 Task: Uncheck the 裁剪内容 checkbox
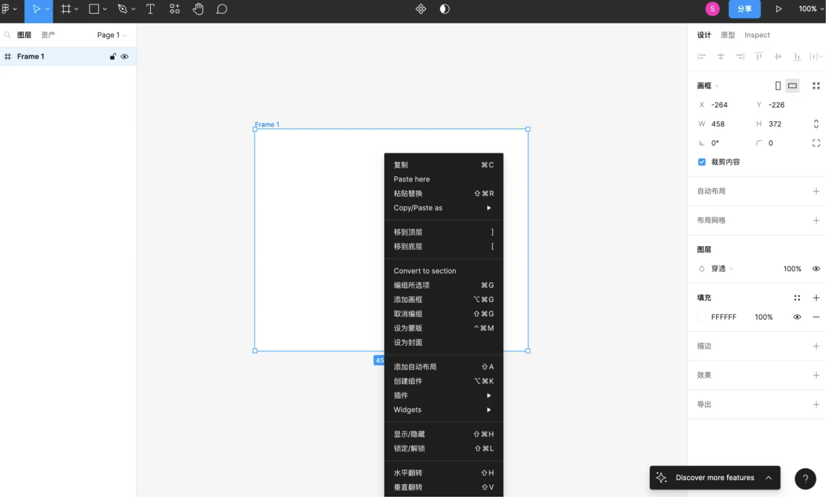click(701, 162)
